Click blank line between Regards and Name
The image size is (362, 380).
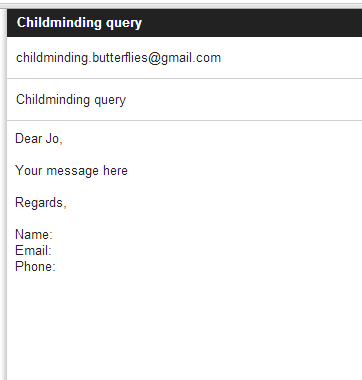coord(184,219)
